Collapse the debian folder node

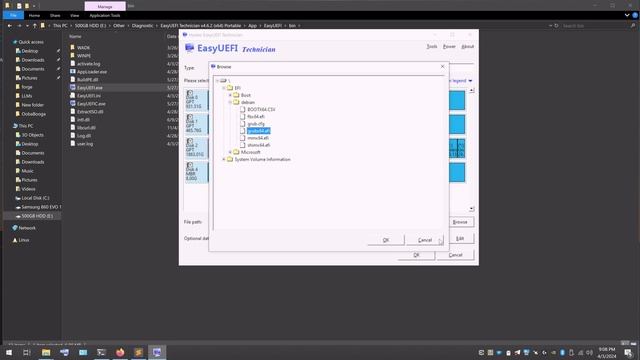(230, 102)
